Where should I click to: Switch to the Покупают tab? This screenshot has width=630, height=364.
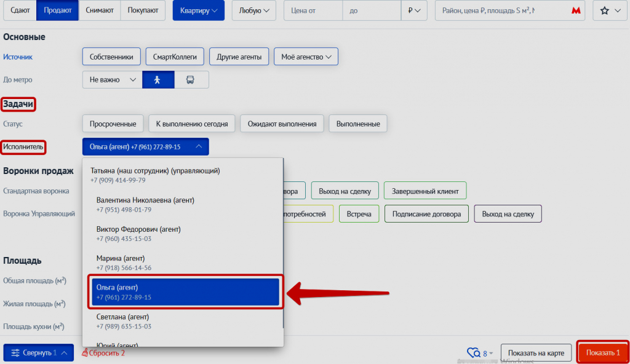click(x=143, y=10)
